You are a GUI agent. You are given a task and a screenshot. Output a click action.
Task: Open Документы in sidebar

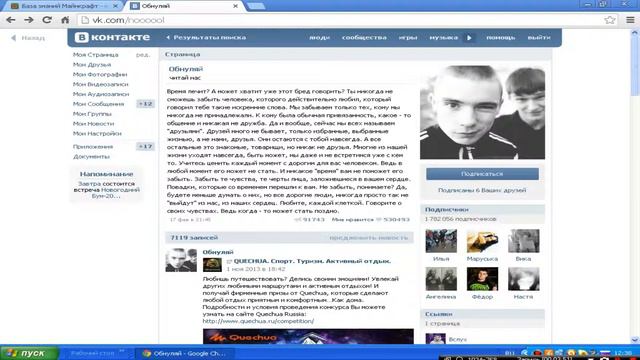[x=91, y=156]
